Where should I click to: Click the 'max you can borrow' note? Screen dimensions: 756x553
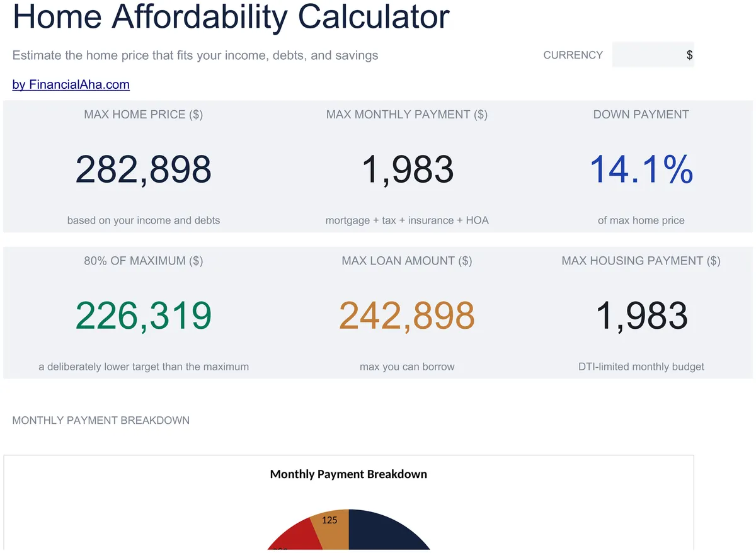click(x=407, y=367)
